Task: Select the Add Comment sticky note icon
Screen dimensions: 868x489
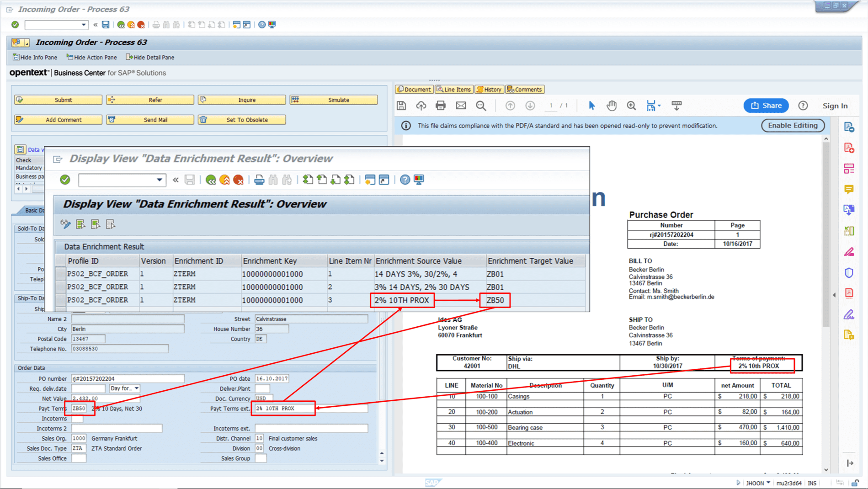Action: tap(19, 119)
